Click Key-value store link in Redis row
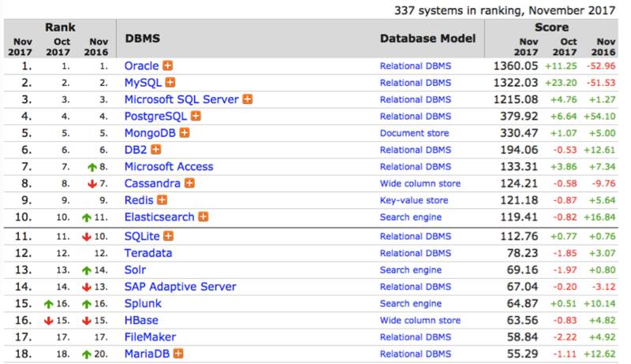The width and height of the screenshot is (631, 364). pyautogui.click(x=414, y=201)
